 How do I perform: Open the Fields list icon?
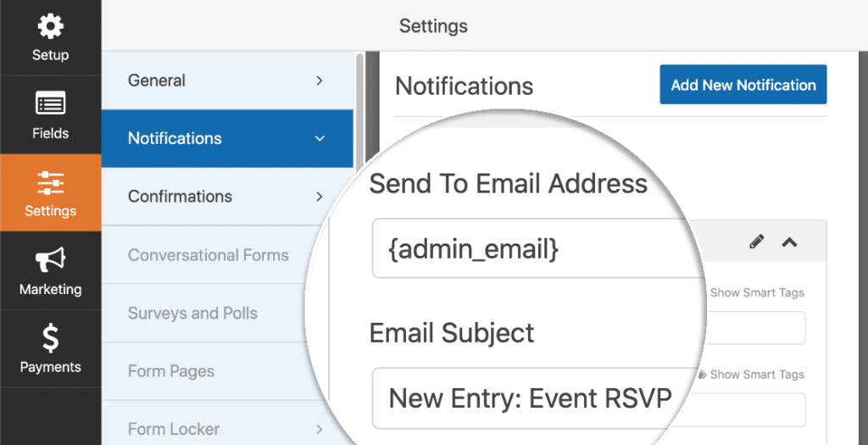(x=50, y=103)
